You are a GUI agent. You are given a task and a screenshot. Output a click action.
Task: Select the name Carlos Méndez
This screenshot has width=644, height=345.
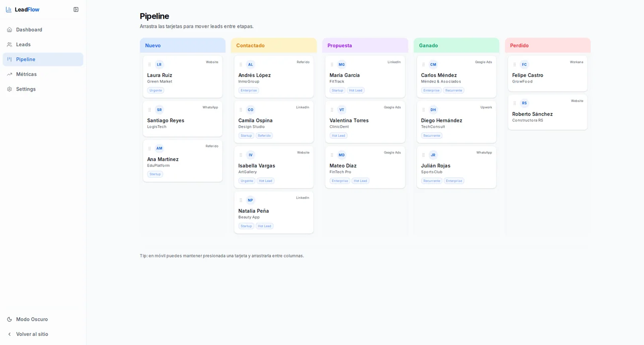pos(439,75)
